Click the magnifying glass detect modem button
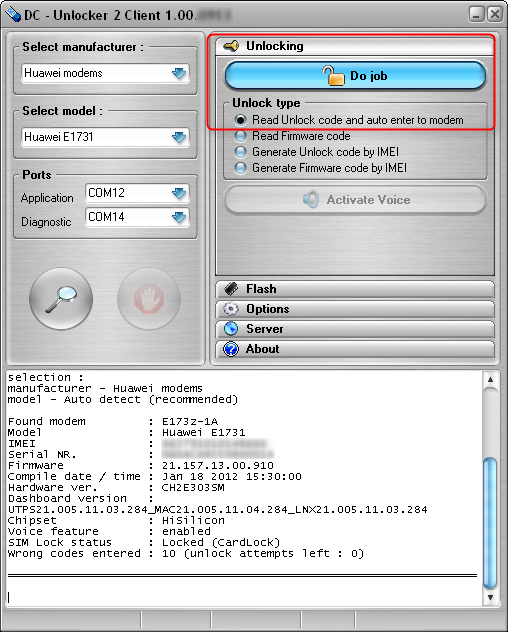This screenshot has height=632, width=508. [x=61, y=299]
